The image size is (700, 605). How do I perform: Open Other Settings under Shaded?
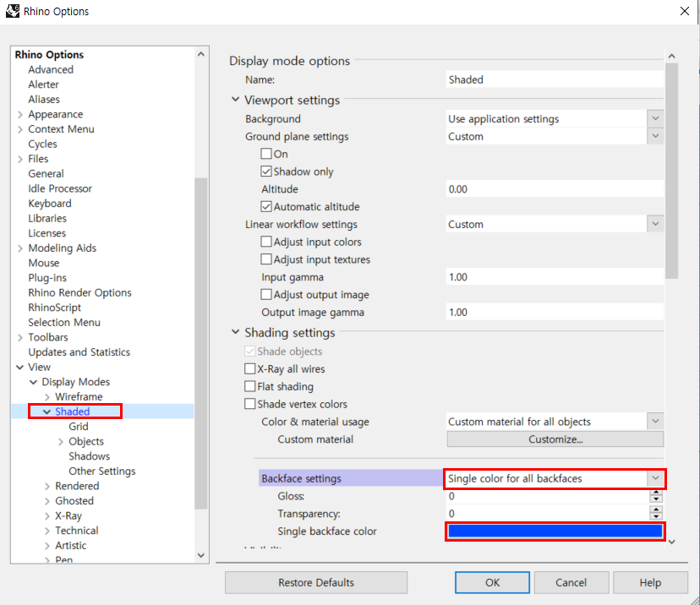coord(102,471)
